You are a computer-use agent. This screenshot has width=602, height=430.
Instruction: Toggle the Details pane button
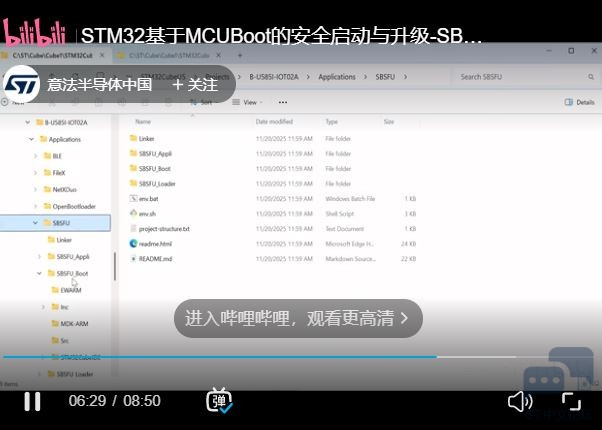coord(579,102)
